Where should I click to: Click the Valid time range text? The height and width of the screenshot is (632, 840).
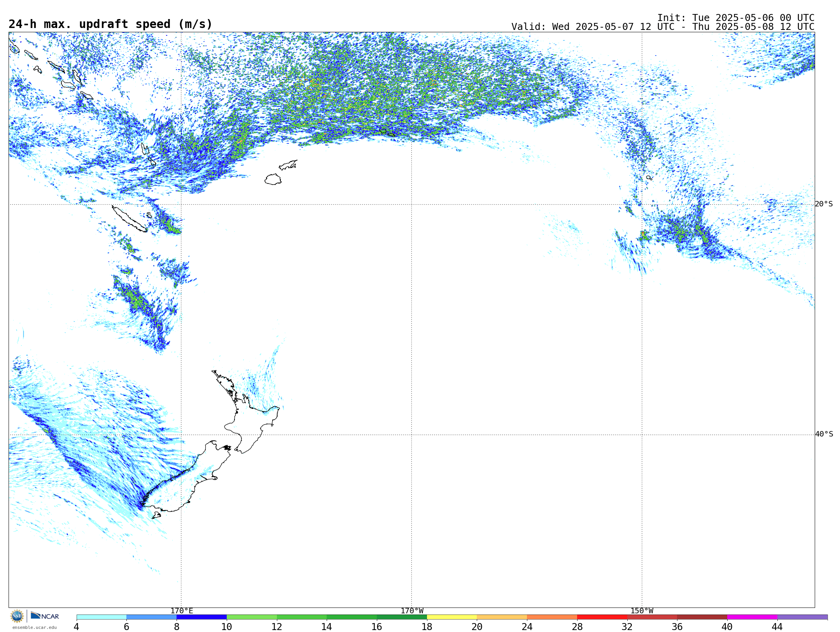coord(663,27)
